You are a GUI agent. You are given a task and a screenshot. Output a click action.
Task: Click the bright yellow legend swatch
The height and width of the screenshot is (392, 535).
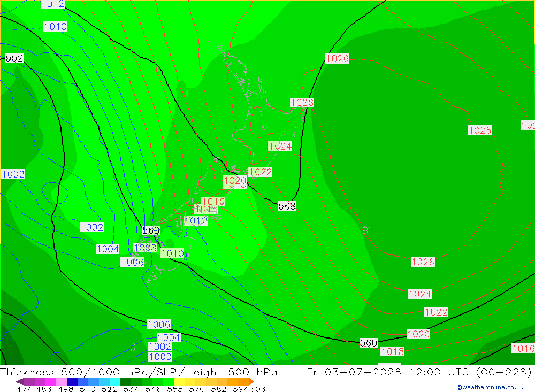(179, 381)
